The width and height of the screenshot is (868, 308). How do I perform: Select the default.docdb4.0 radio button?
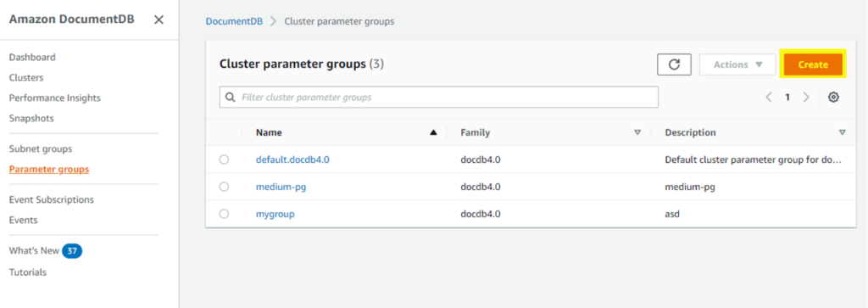coord(224,160)
